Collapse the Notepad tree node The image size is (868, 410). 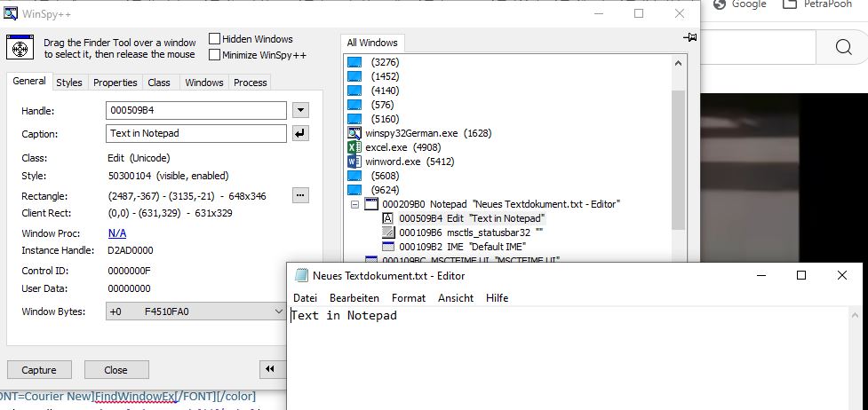click(x=354, y=205)
